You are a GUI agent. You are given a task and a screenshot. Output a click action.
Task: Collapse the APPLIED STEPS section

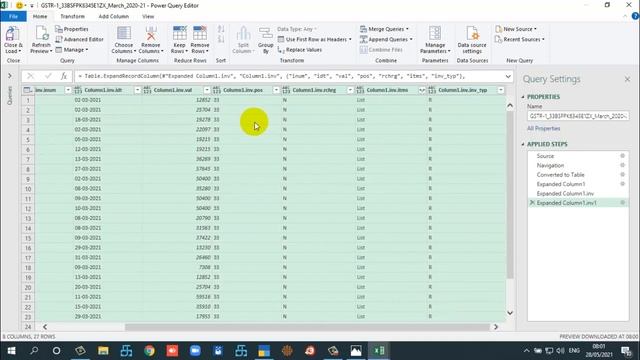[523, 144]
